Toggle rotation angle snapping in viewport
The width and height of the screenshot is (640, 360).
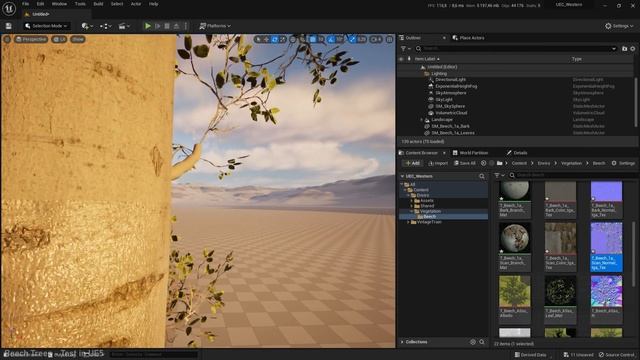(331, 40)
